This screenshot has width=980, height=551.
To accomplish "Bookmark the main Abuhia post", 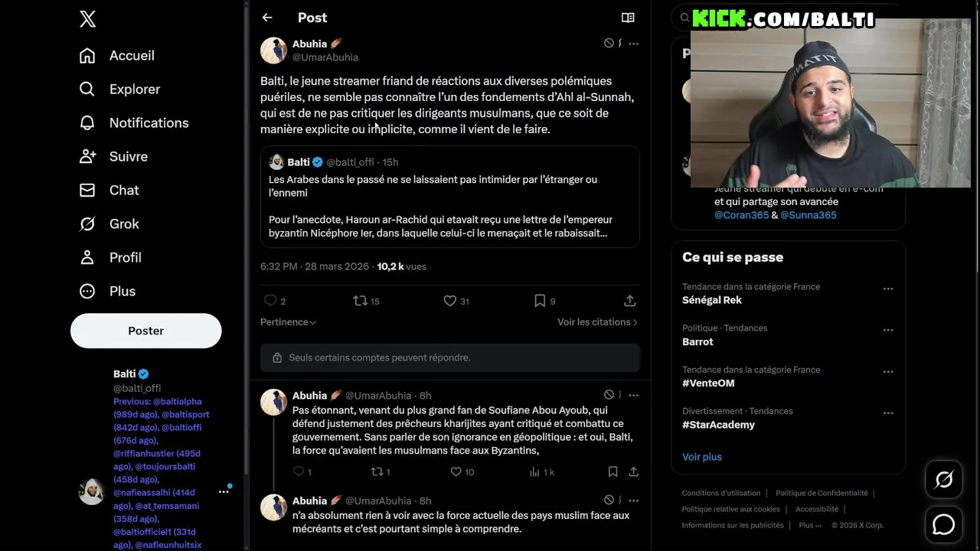I will [x=540, y=301].
